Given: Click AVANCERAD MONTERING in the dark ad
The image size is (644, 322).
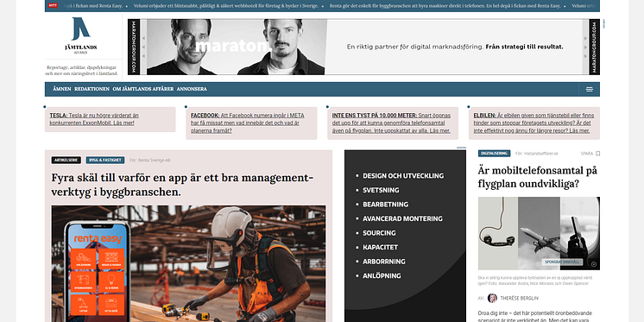Looking at the screenshot, I should [x=402, y=218].
